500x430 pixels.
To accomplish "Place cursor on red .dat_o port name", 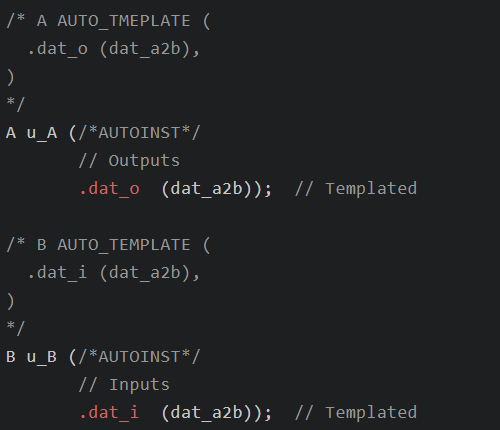I will tap(110, 189).
